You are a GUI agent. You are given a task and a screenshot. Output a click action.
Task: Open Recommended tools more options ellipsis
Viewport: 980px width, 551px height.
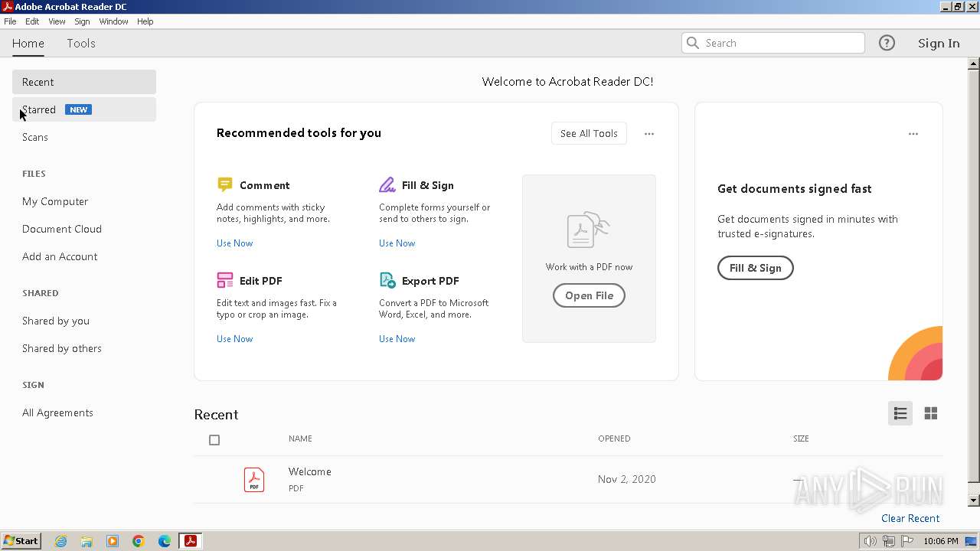(x=649, y=134)
